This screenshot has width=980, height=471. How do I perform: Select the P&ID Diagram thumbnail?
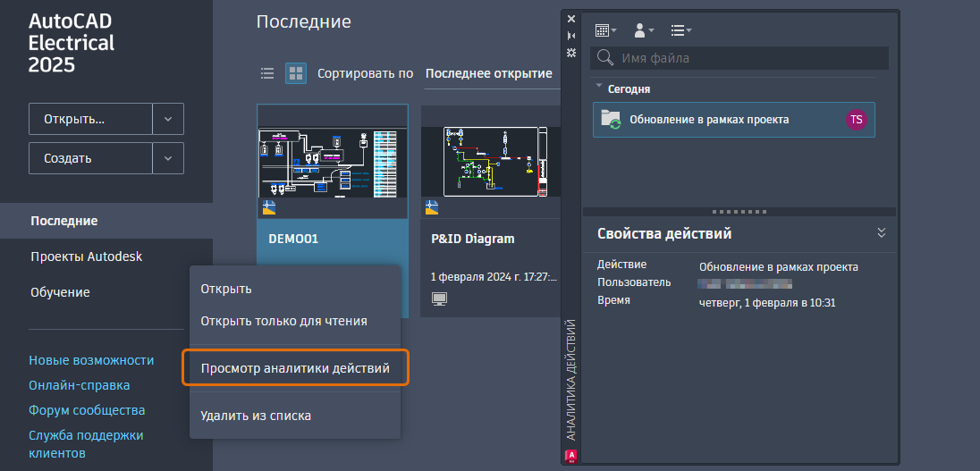491,162
